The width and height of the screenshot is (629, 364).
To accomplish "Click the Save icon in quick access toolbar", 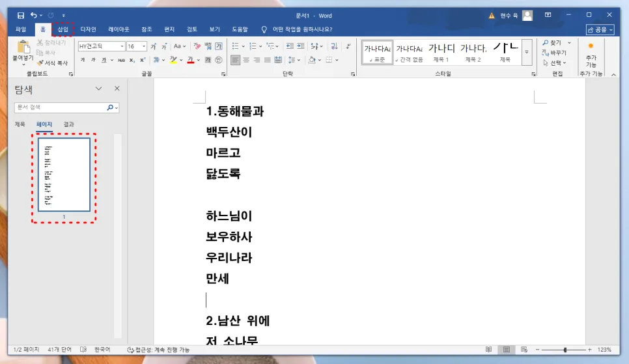I will [20, 16].
